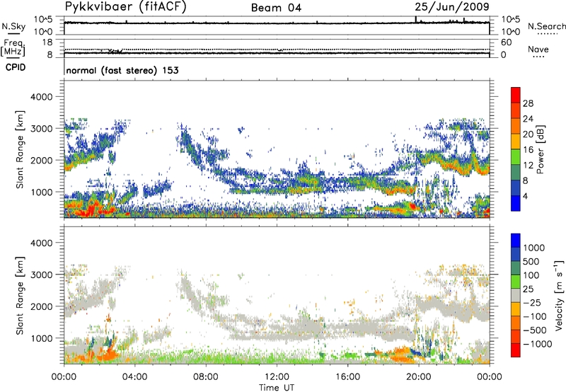Click the "18" frequency tick label
This screenshot has height=392, width=566.
47,42
